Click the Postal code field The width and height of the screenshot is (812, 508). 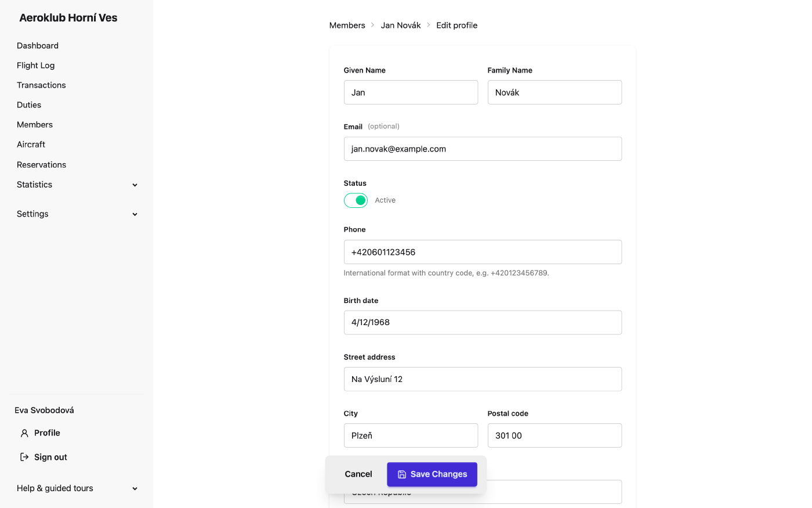pyautogui.click(x=554, y=435)
